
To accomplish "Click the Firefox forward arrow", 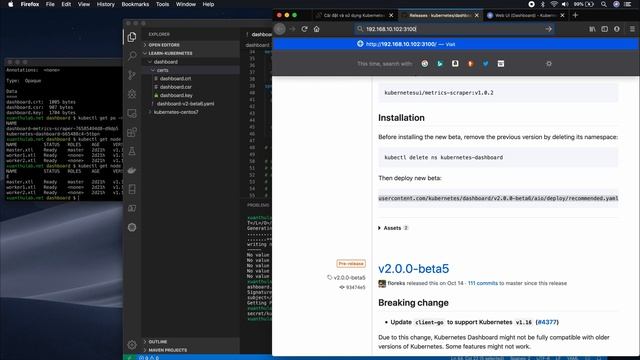I will 292,29.
